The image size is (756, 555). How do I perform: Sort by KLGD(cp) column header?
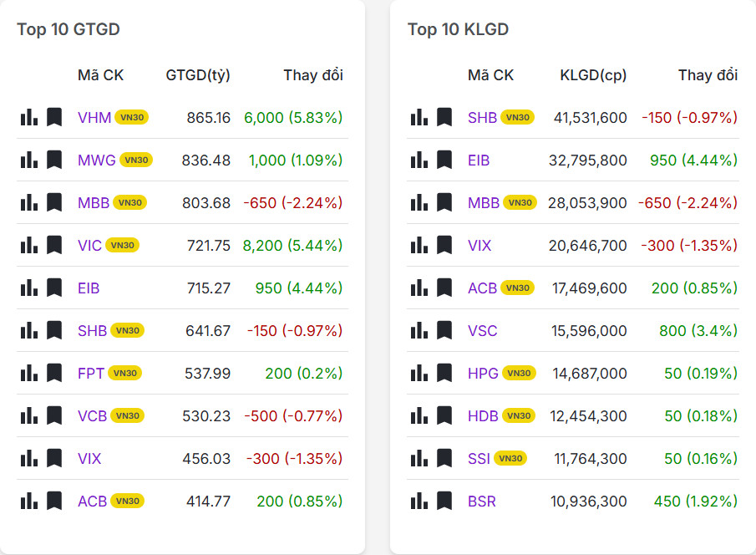tap(593, 75)
